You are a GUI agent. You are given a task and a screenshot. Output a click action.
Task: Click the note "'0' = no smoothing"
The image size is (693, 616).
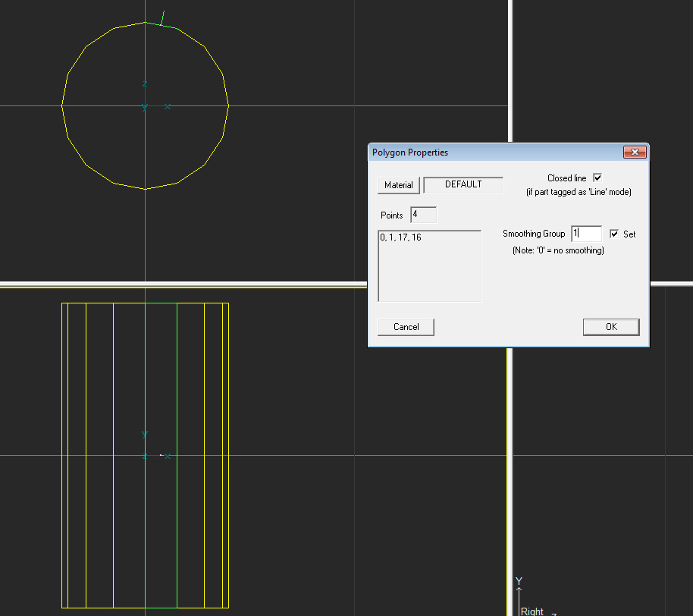[x=558, y=250]
